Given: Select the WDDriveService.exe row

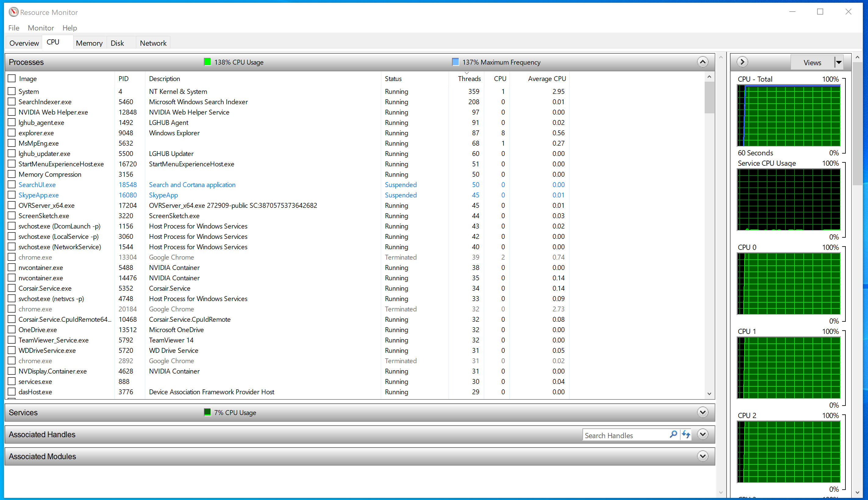Looking at the screenshot, I should [x=287, y=350].
